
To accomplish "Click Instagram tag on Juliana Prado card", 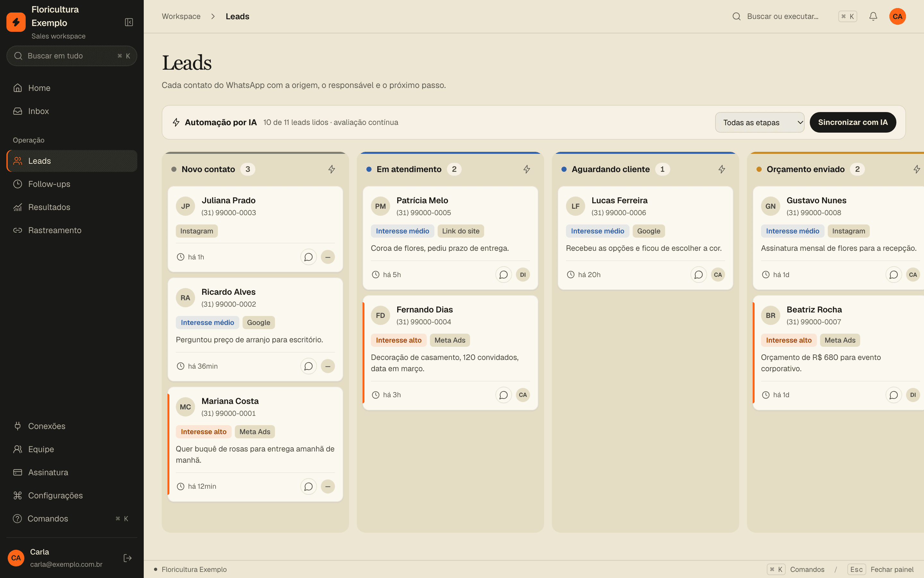I will [197, 231].
